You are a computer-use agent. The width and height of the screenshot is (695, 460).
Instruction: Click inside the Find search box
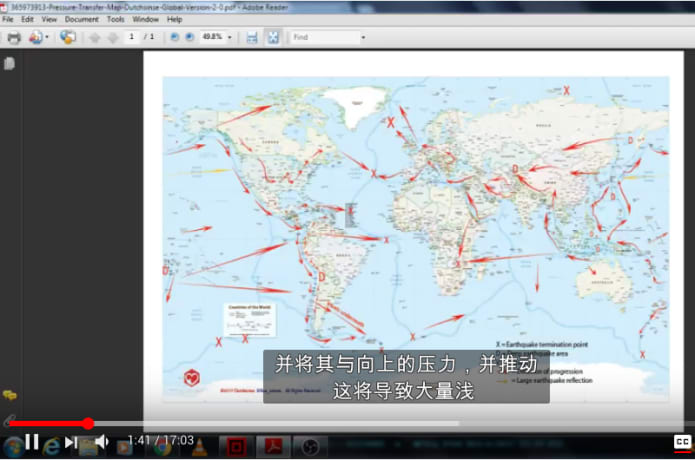(x=325, y=37)
